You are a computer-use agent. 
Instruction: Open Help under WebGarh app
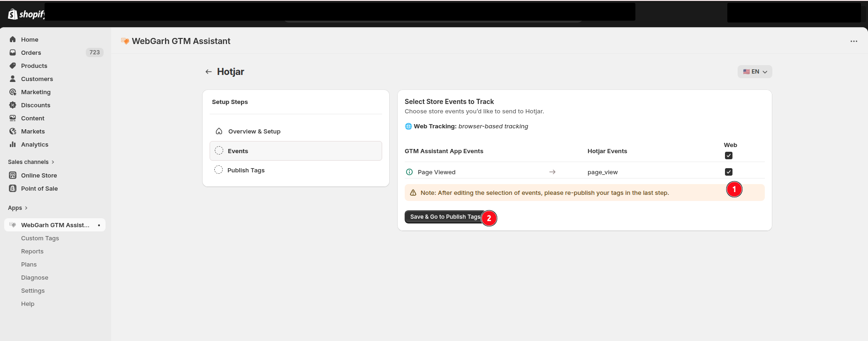28,304
